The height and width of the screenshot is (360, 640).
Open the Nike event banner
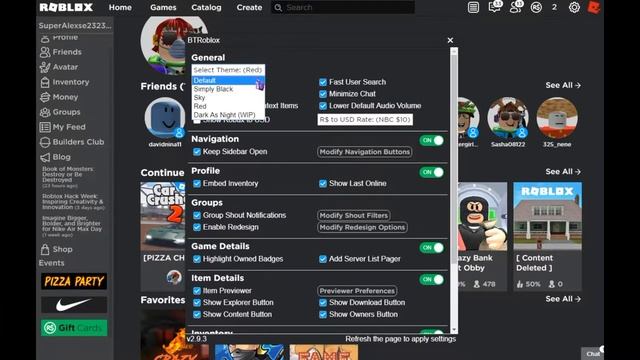pyautogui.click(x=74, y=305)
